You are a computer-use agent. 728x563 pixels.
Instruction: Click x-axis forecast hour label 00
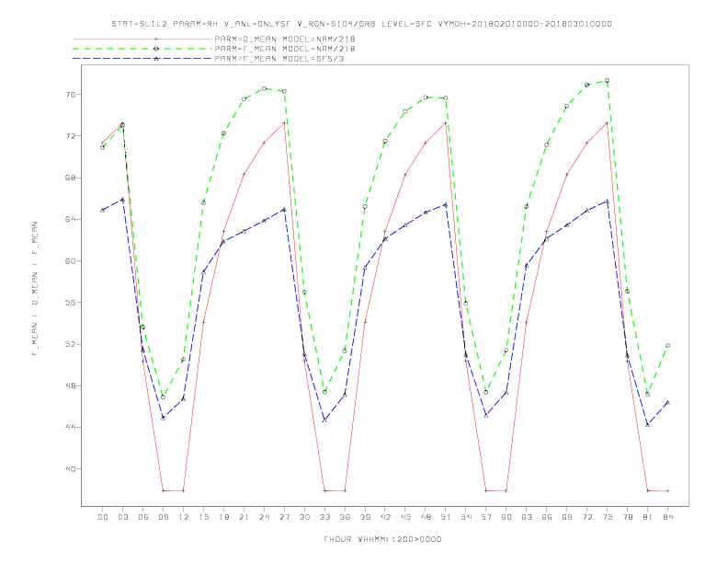pos(103,517)
